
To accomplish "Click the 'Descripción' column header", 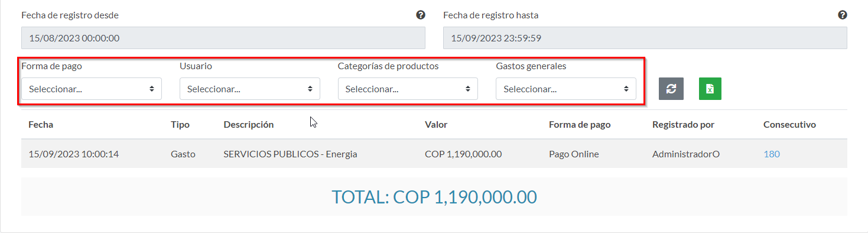I will point(249,125).
